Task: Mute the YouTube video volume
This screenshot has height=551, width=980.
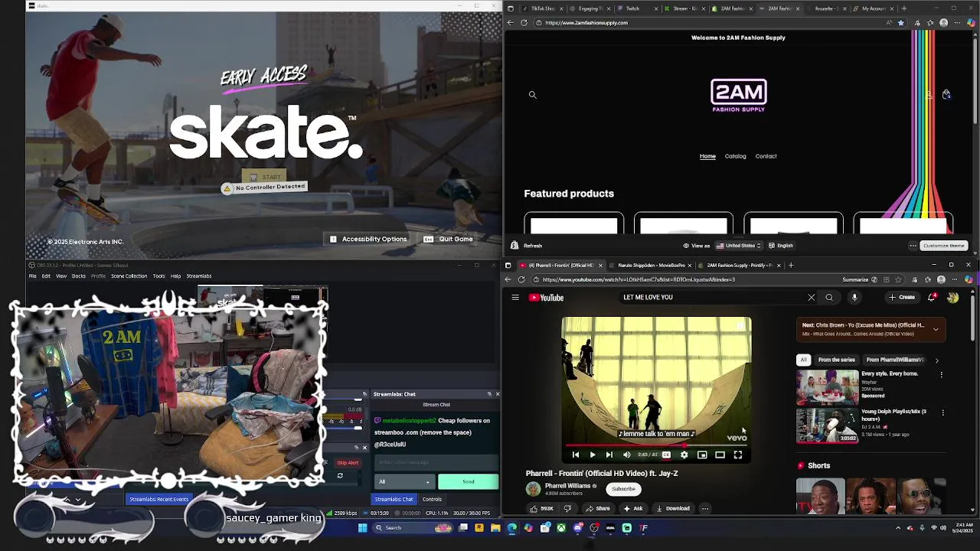Action: pyautogui.click(x=627, y=455)
